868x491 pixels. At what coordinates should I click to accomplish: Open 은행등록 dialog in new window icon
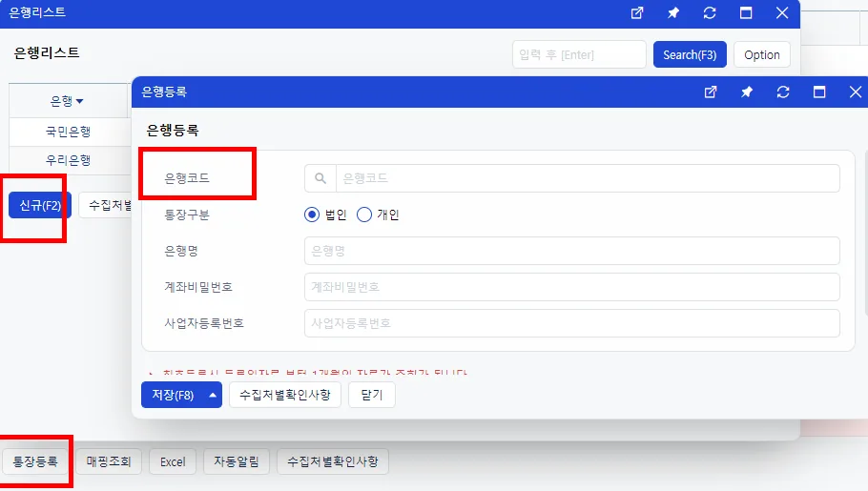click(x=711, y=92)
